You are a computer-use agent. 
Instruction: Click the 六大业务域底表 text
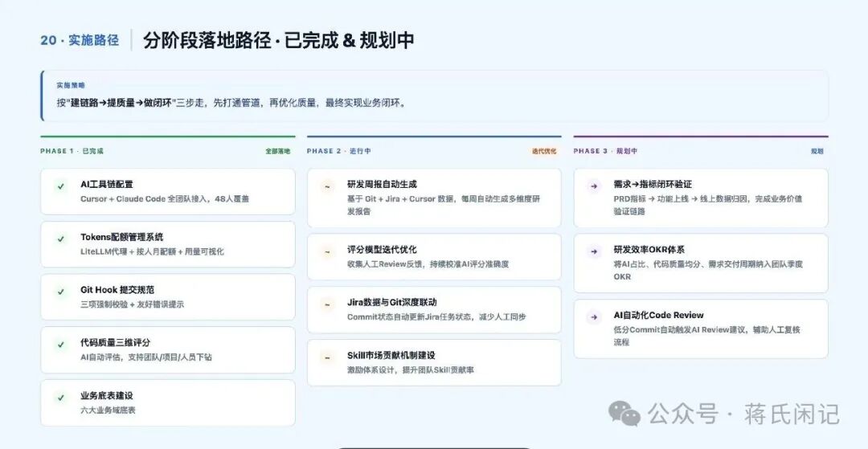[x=108, y=410]
